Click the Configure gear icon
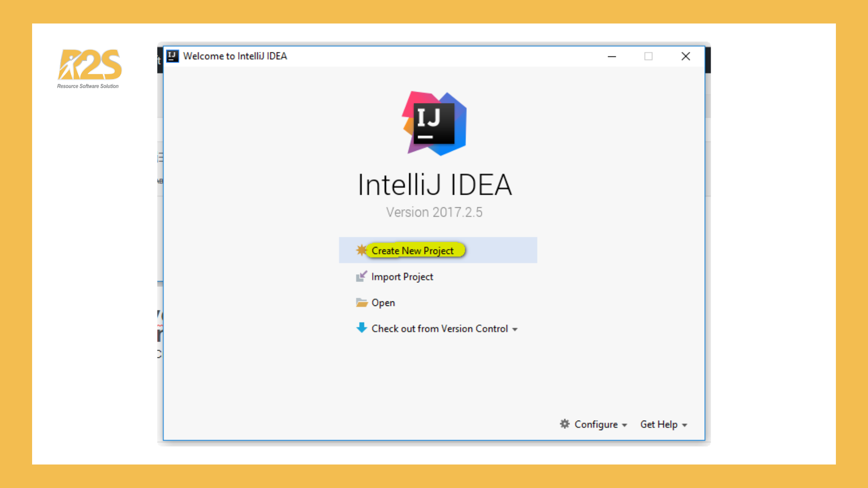The width and height of the screenshot is (868, 488). (x=565, y=424)
